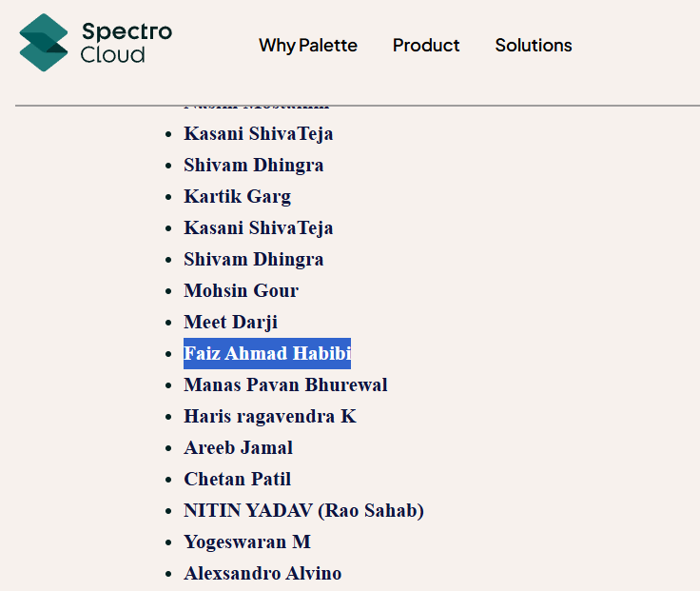Click the name Chetan Patil
Screen dimensions: 700x591
237,480
